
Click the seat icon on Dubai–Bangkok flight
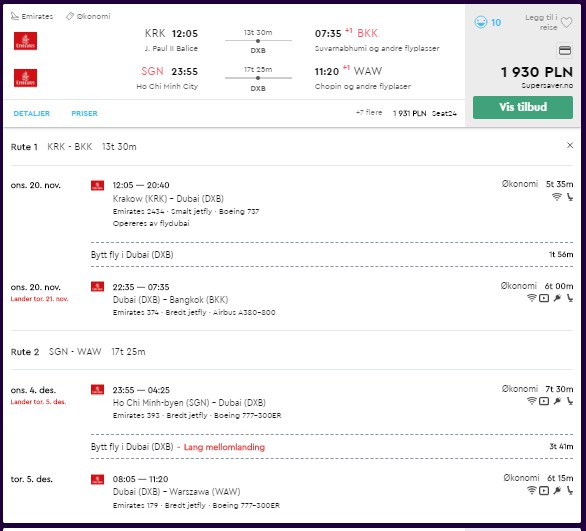click(x=570, y=298)
